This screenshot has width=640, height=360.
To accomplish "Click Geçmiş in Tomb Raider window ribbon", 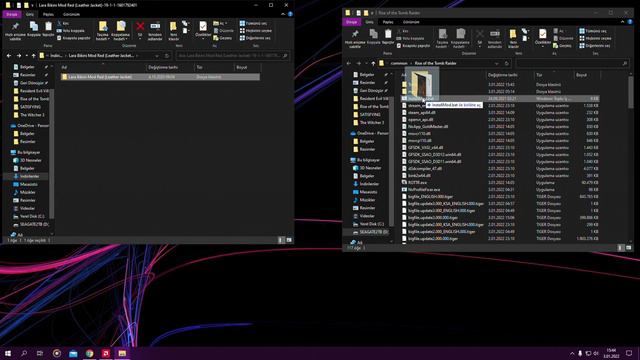I will coord(562,46).
